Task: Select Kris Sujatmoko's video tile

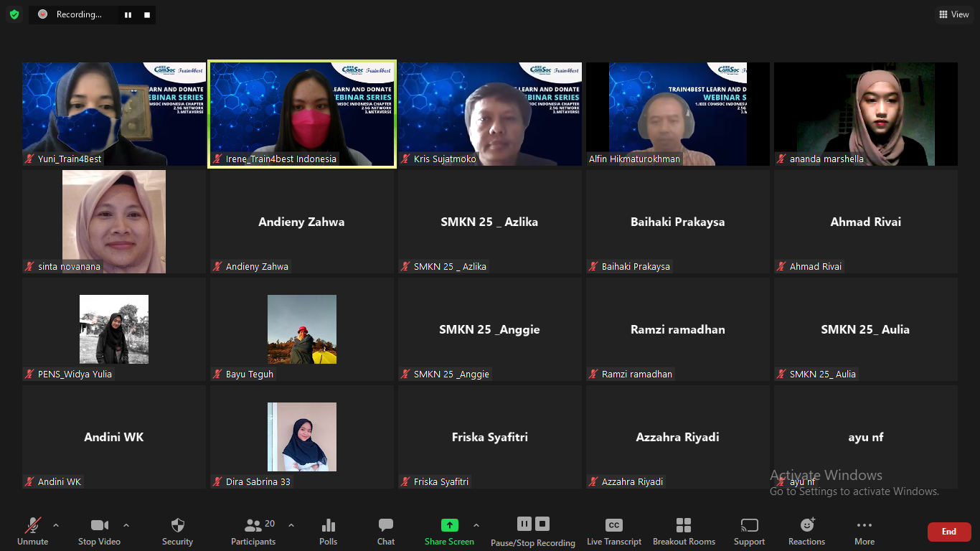Action: pos(490,114)
